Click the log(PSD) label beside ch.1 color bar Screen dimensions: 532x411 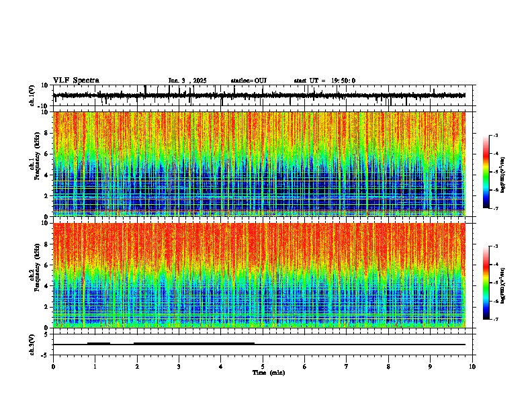pyautogui.click(x=502, y=175)
